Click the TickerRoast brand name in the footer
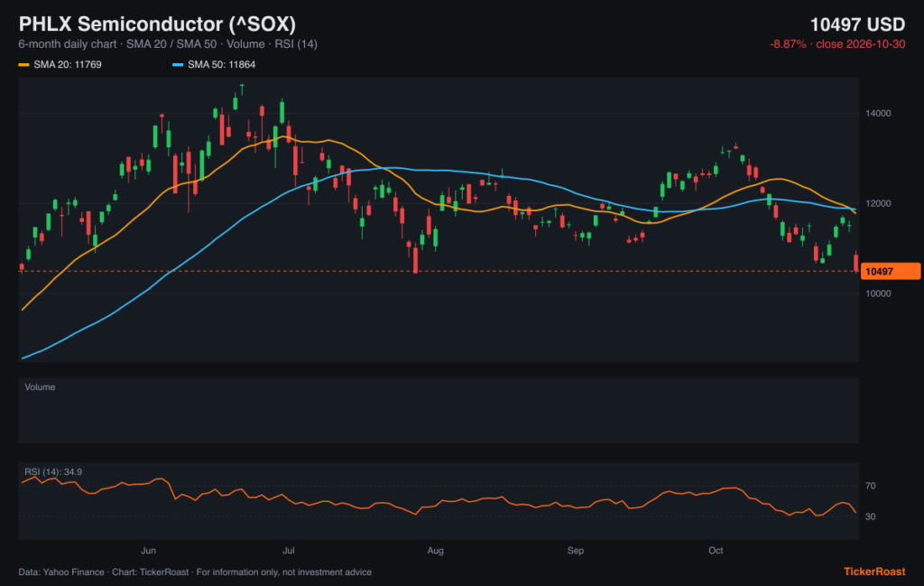924x586 pixels. (874, 572)
